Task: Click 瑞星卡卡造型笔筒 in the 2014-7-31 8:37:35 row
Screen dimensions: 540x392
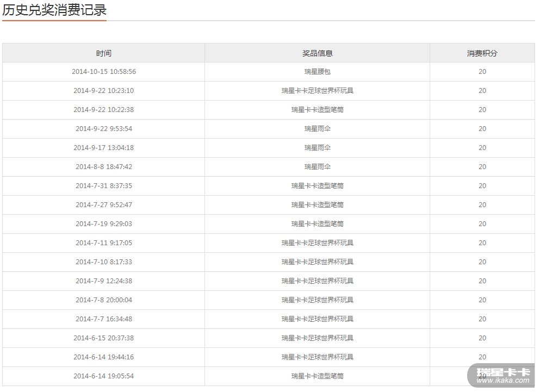Action: pyautogui.click(x=317, y=185)
